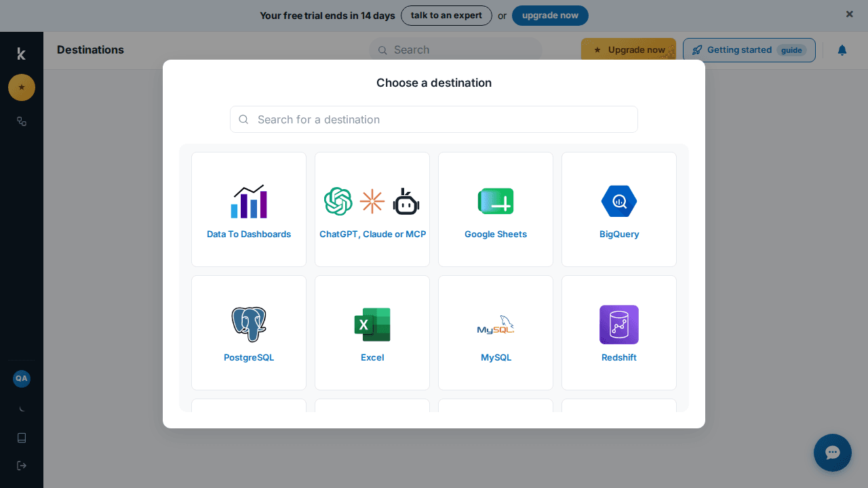Open the QA user avatar menu
Image resolution: width=868 pixels, height=488 pixels.
(x=22, y=379)
